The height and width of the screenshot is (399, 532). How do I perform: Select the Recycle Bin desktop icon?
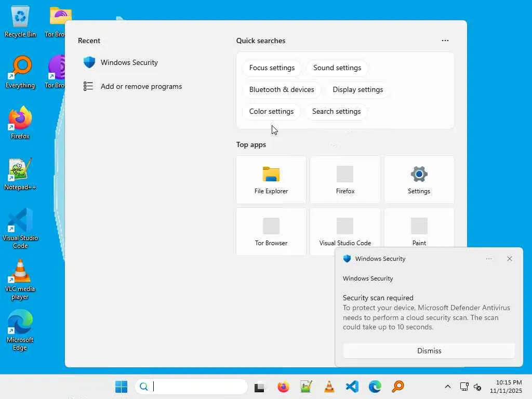pos(20,22)
